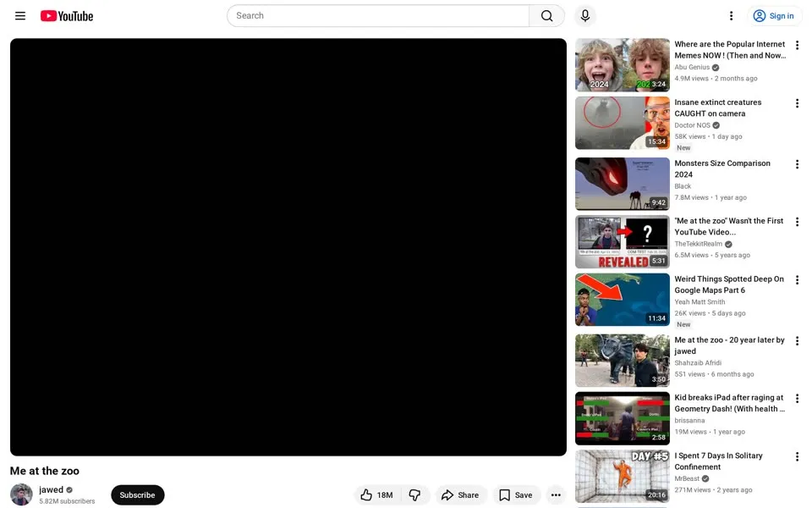Visit MrBeast channel link
The width and height of the screenshot is (812, 508).
(x=687, y=478)
